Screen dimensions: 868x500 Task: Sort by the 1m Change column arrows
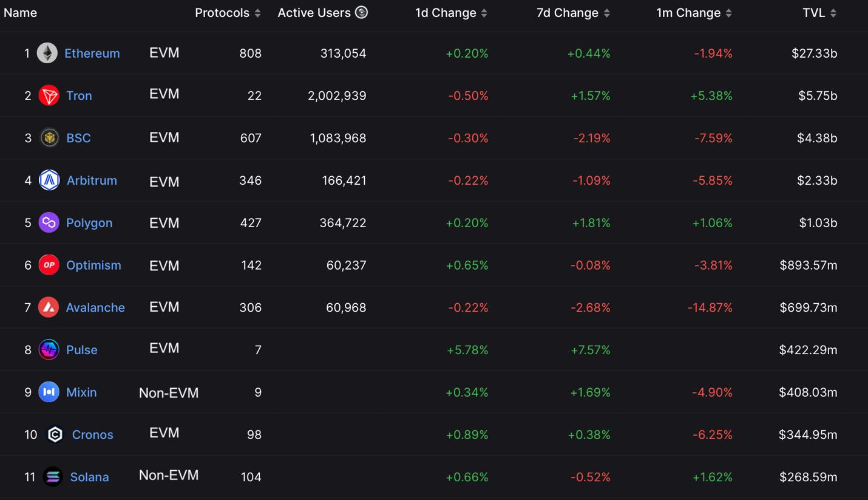coord(728,13)
